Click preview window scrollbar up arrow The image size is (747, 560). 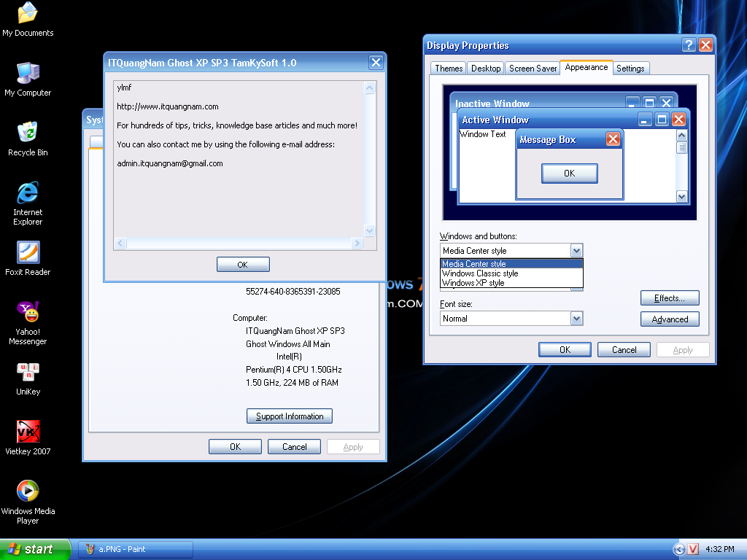(682, 135)
